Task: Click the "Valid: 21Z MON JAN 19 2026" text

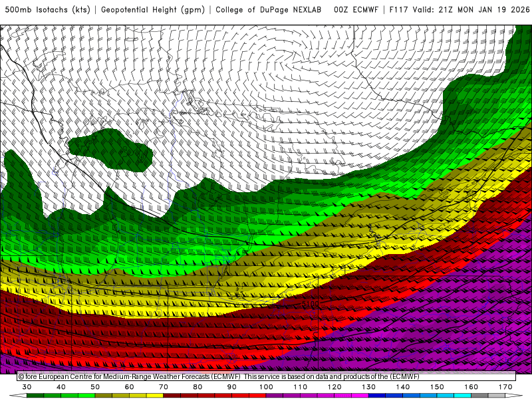Action: click(x=471, y=10)
